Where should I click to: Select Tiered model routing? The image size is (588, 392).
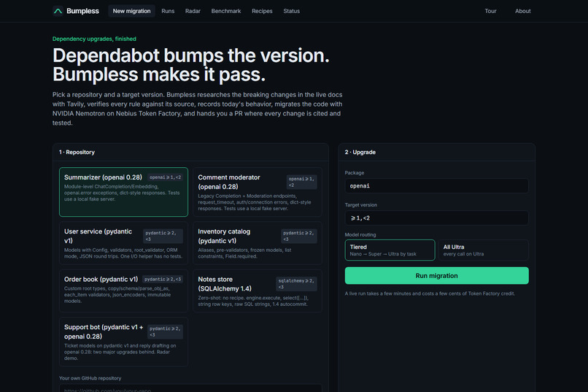(390, 250)
